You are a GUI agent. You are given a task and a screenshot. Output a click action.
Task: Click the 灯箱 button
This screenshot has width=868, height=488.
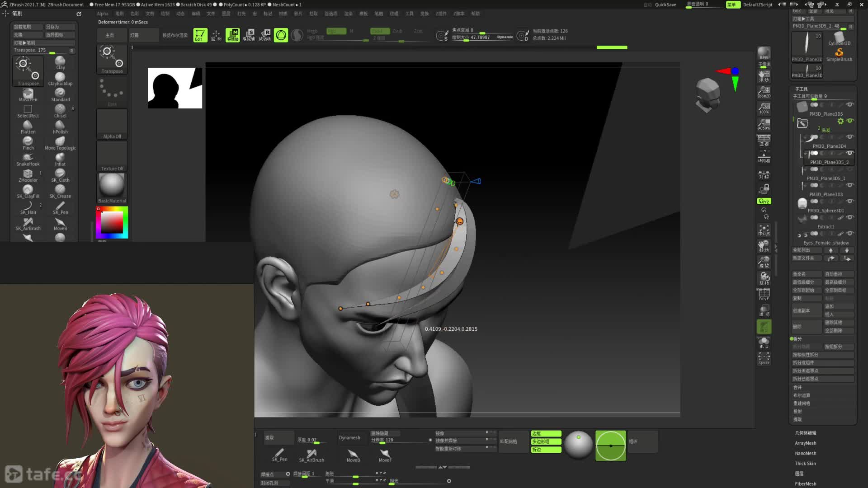click(x=143, y=35)
